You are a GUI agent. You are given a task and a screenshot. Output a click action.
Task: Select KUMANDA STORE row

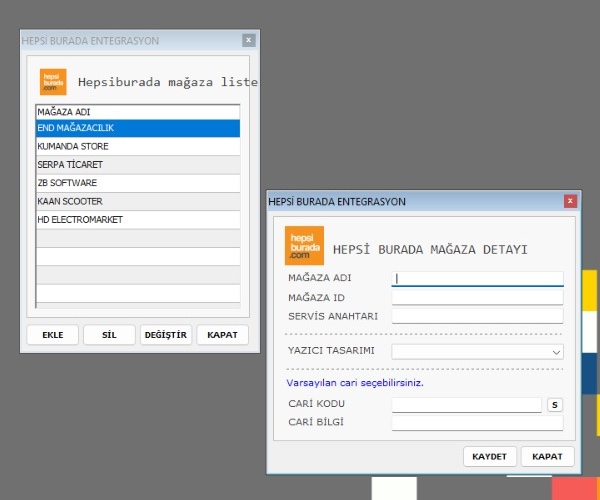(138, 147)
